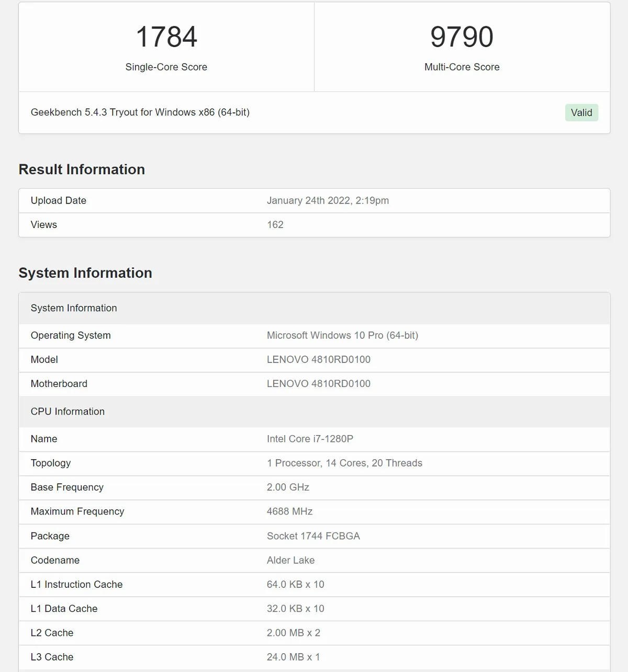Click the CPU Information section header
Screen dimensions: 628x672
[315, 412]
